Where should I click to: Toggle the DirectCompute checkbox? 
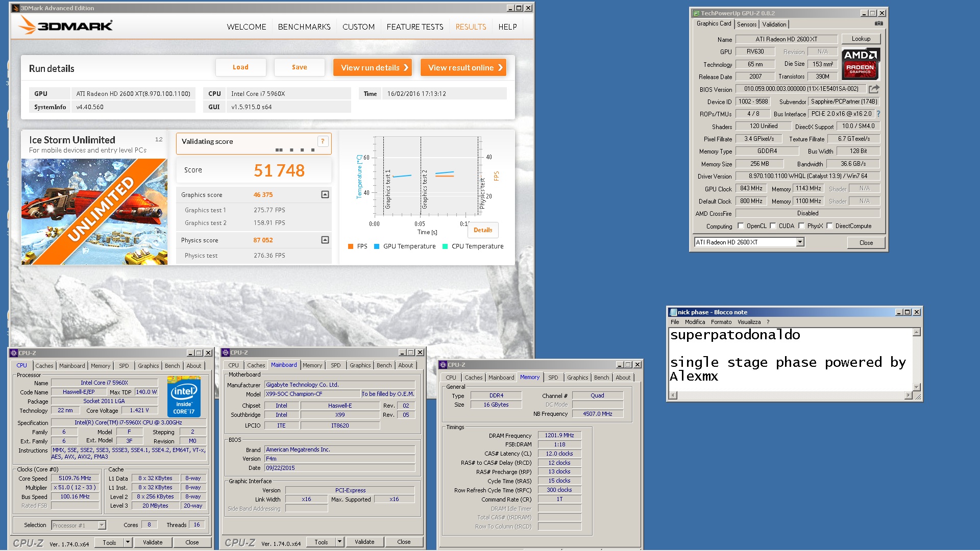tap(829, 226)
